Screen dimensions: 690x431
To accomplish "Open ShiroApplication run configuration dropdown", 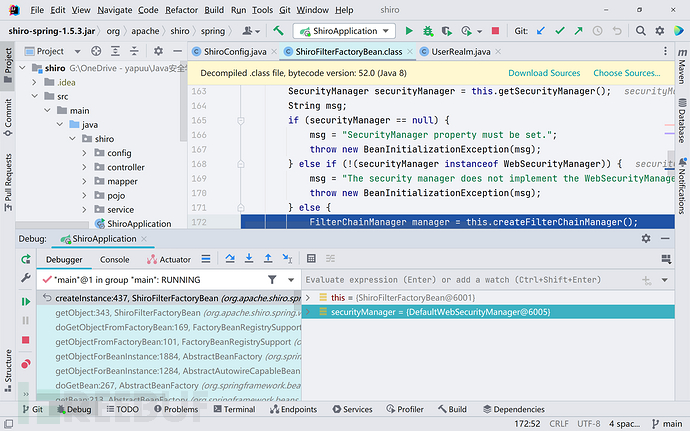I will coord(386,31).
